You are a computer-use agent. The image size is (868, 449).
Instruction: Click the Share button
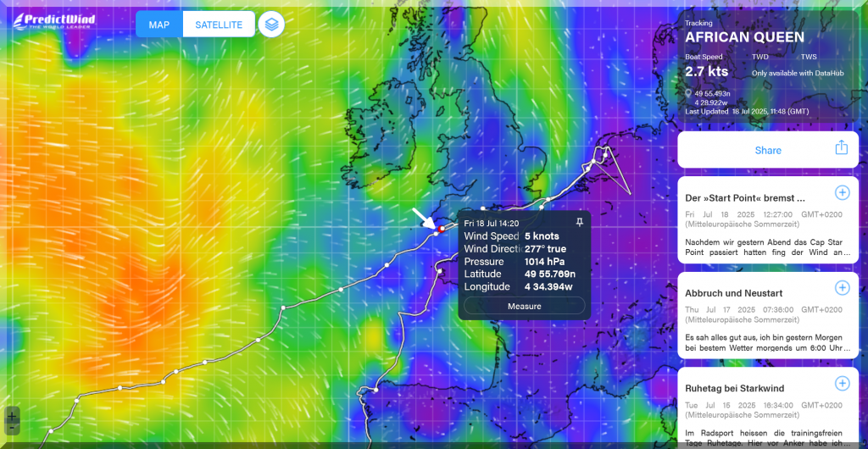click(x=768, y=150)
